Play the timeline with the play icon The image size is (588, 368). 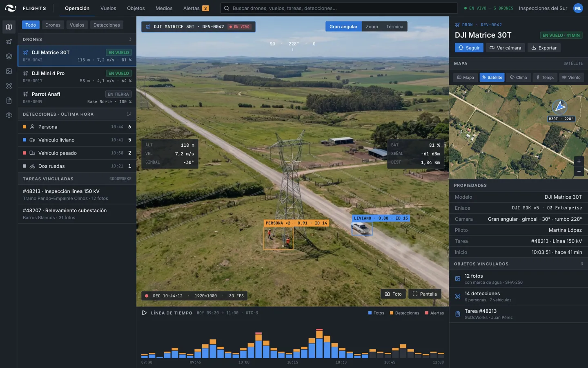point(144,313)
